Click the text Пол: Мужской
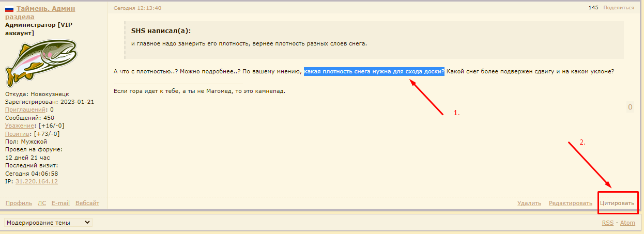Viewport: 644px width, 234px height. (x=26, y=142)
